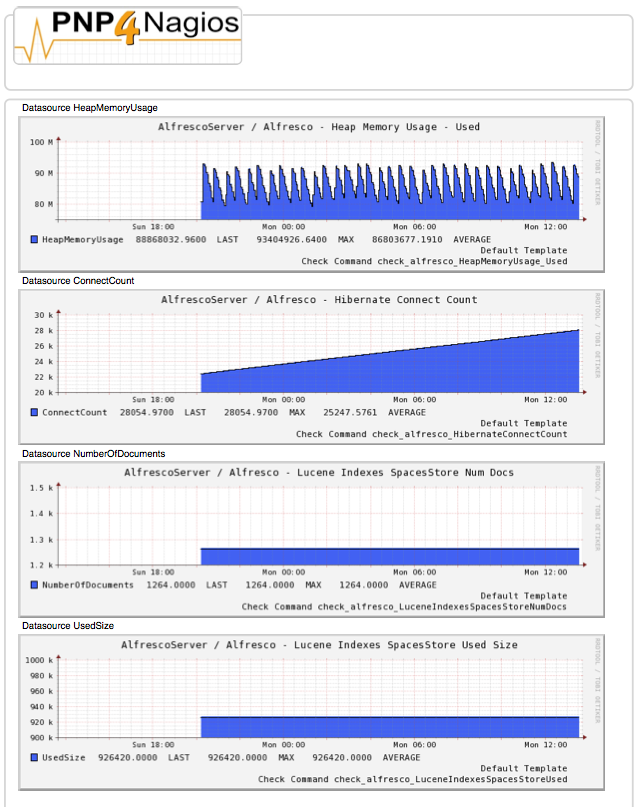This screenshot has height=807, width=639.
Task: Click the blue ConnectCount legend swatch
Action: click(x=34, y=412)
